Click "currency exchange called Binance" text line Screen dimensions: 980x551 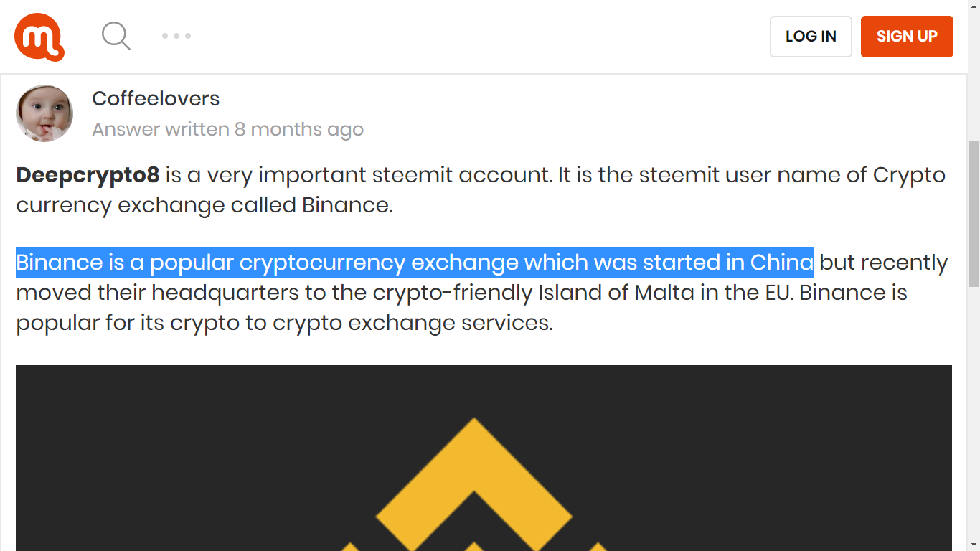coord(204,205)
